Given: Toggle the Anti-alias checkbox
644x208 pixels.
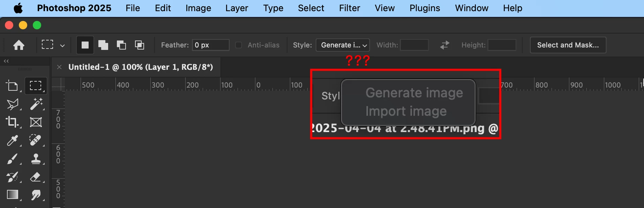Looking at the screenshot, I should [239, 45].
